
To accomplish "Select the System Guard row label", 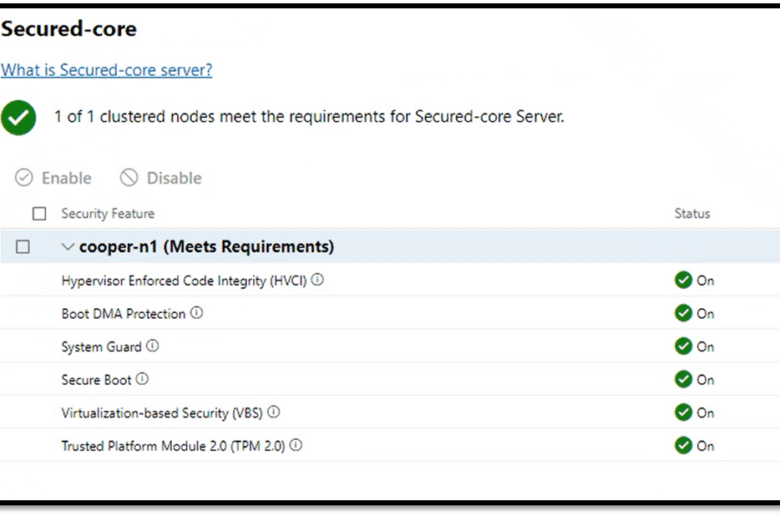I will pyautogui.click(x=101, y=347).
